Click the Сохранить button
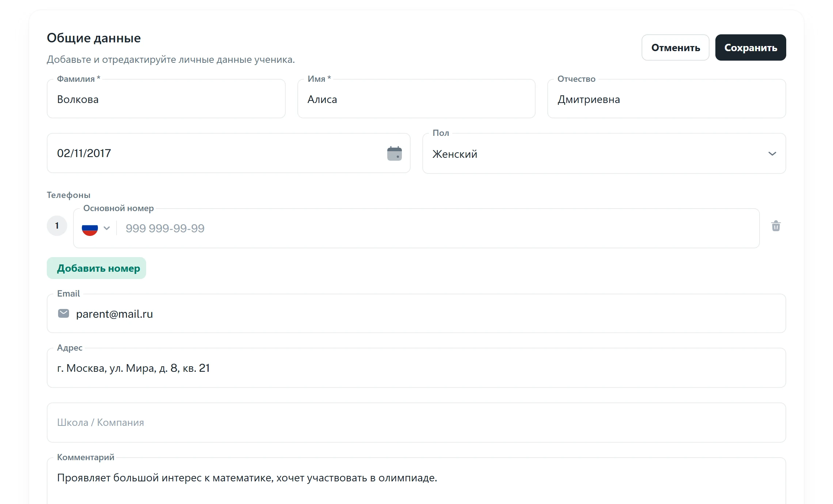Viewport: 833px width, 504px height. (750, 47)
